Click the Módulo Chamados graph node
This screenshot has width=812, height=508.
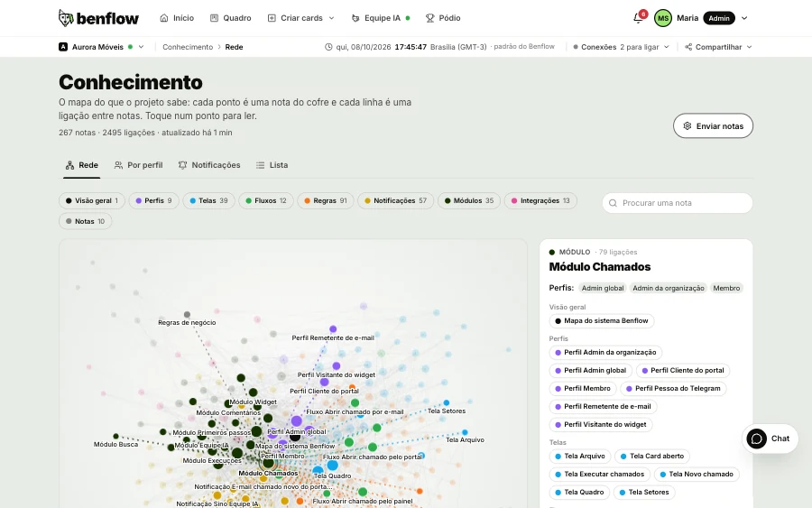(268, 463)
